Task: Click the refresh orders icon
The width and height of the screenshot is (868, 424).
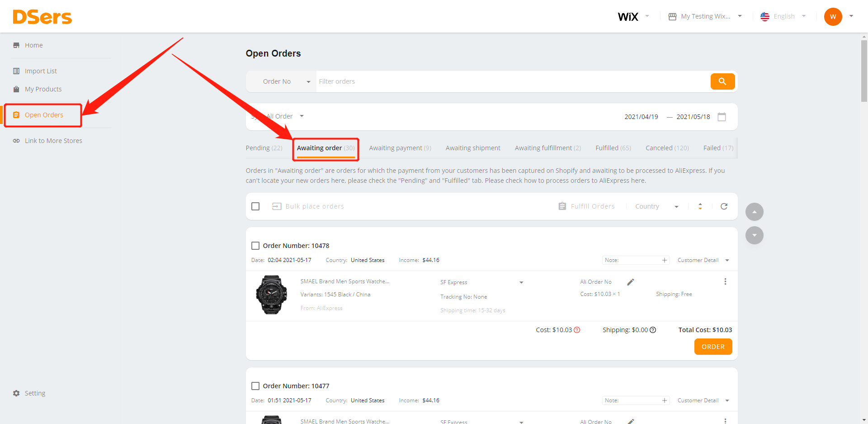Action: [724, 206]
